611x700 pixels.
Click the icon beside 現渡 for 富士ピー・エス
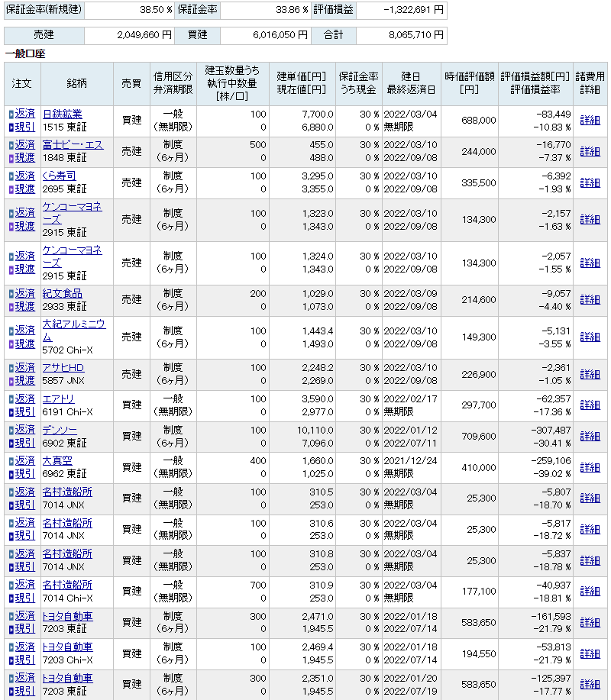tap(11, 158)
